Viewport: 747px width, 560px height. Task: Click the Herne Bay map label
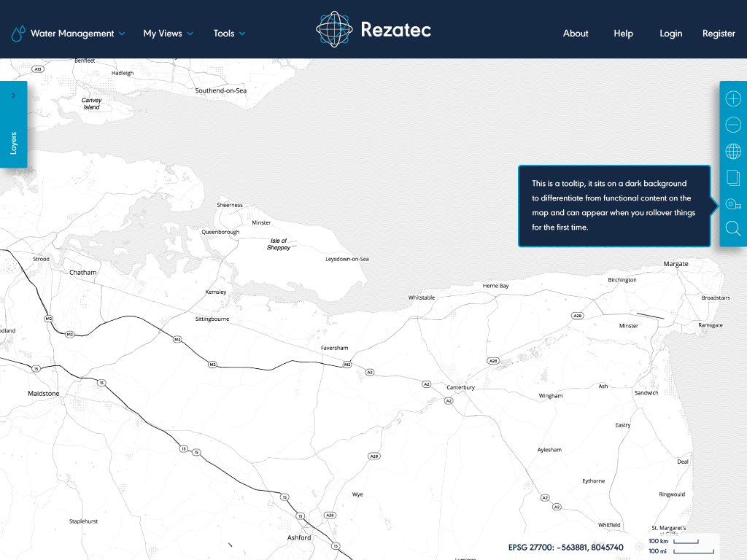[x=495, y=286]
